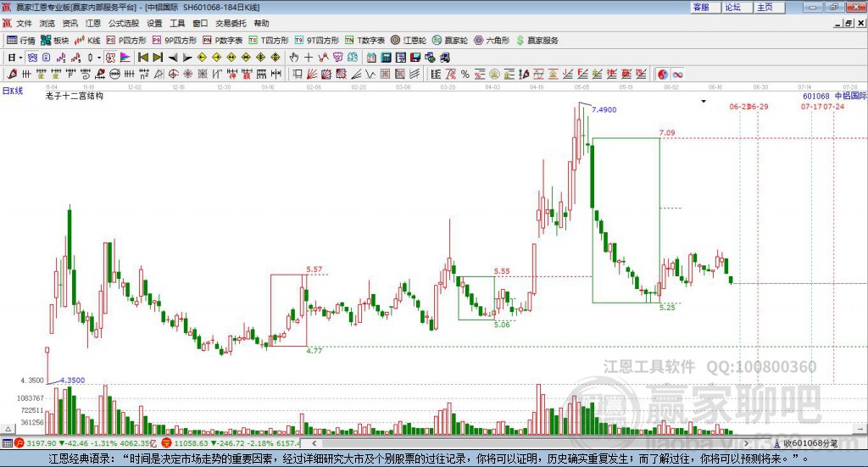Click the 日K线 label
The height and width of the screenshot is (467, 868).
[x=12, y=91]
